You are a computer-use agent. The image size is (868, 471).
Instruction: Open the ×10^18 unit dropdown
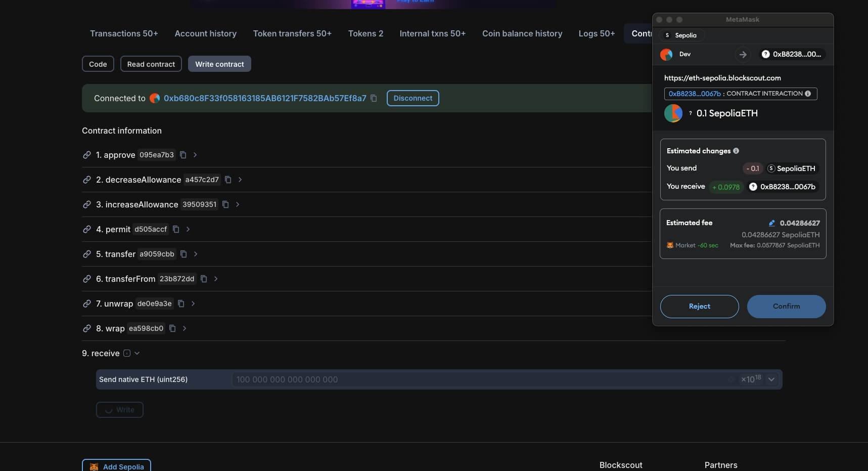(771, 379)
